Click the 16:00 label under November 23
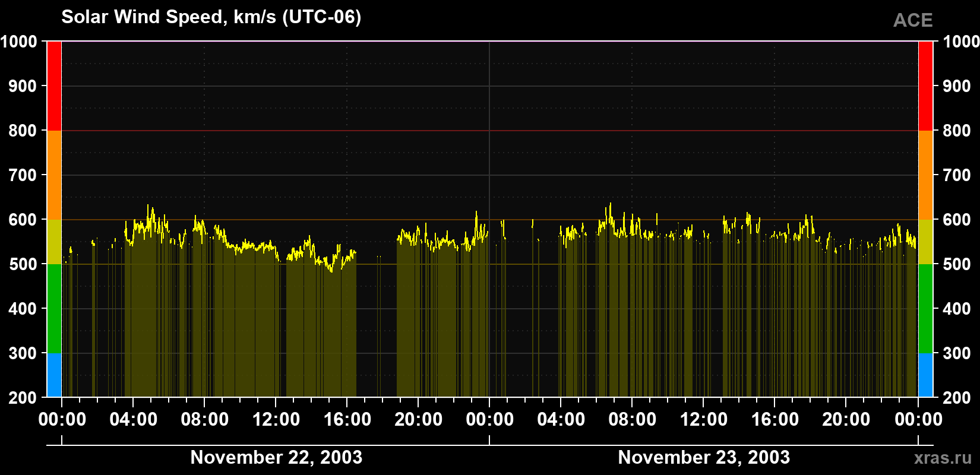980x475 pixels. coord(775,420)
